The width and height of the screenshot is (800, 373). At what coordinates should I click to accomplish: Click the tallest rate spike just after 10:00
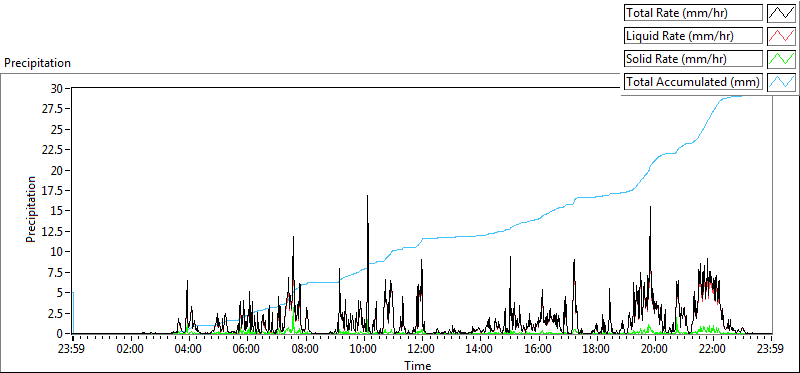tap(367, 196)
